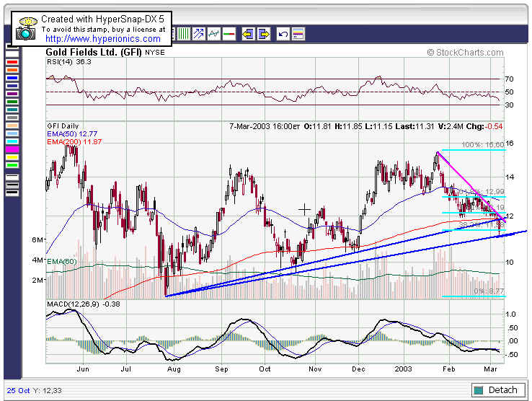Click the 0%: 8.77 Fibonacci label
Screen dimensions: 532x401
pyautogui.click(x=489, y=291)
